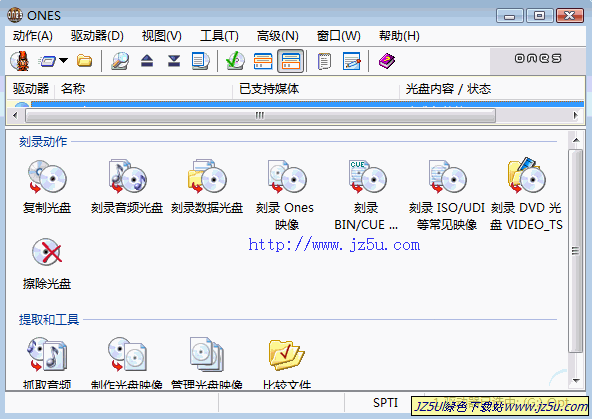Launch 制作光盘映像 create image tool

(127, 363)
